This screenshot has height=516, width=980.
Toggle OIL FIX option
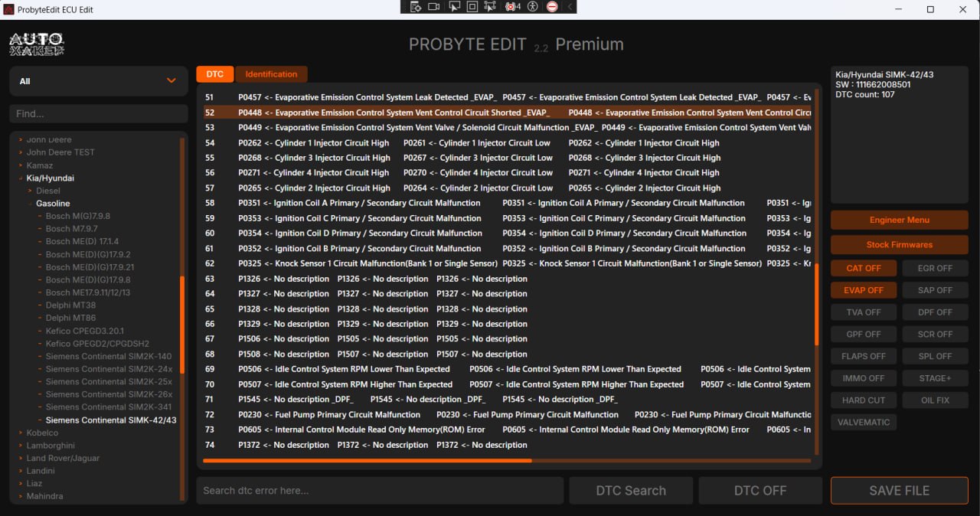pos(935,400)
